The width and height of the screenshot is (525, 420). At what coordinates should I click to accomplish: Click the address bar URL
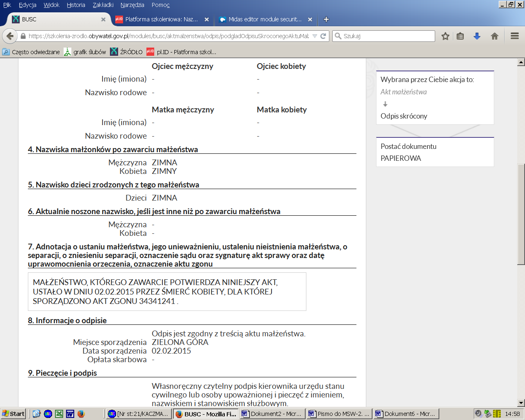(x=168, y=36)
